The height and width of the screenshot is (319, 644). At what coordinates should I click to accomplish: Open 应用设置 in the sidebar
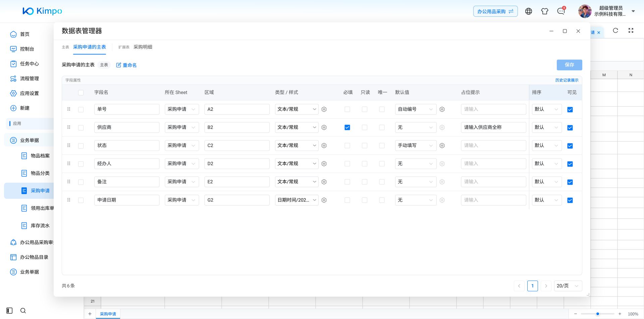pos(29,93)
